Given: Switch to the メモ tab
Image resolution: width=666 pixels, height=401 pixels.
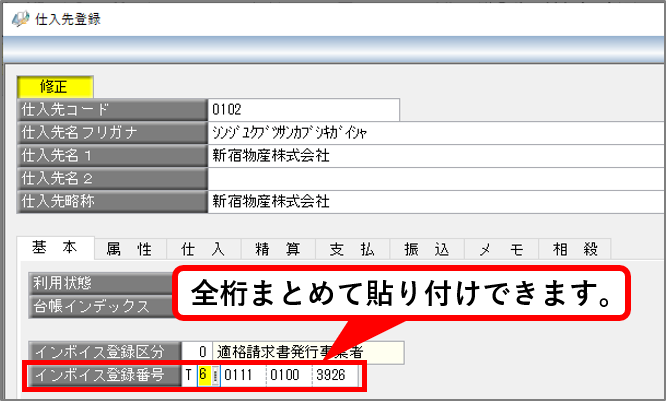Looking at the screenshot, I should [x=501, y=249].
